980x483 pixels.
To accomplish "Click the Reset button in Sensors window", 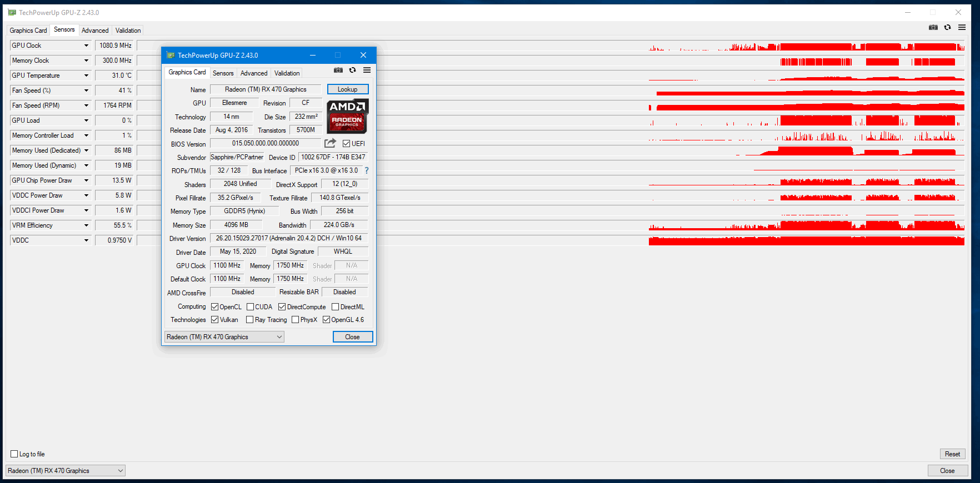I will [952, 454].
